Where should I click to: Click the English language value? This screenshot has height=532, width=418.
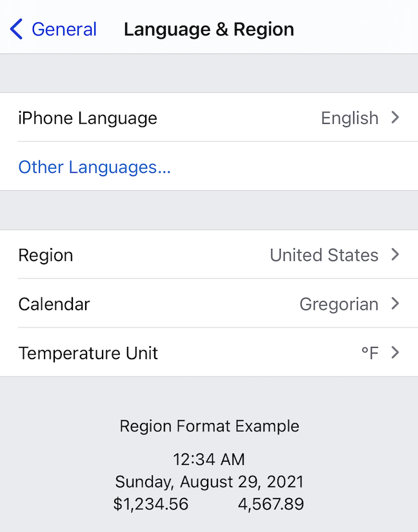click(x=350, y=118)
